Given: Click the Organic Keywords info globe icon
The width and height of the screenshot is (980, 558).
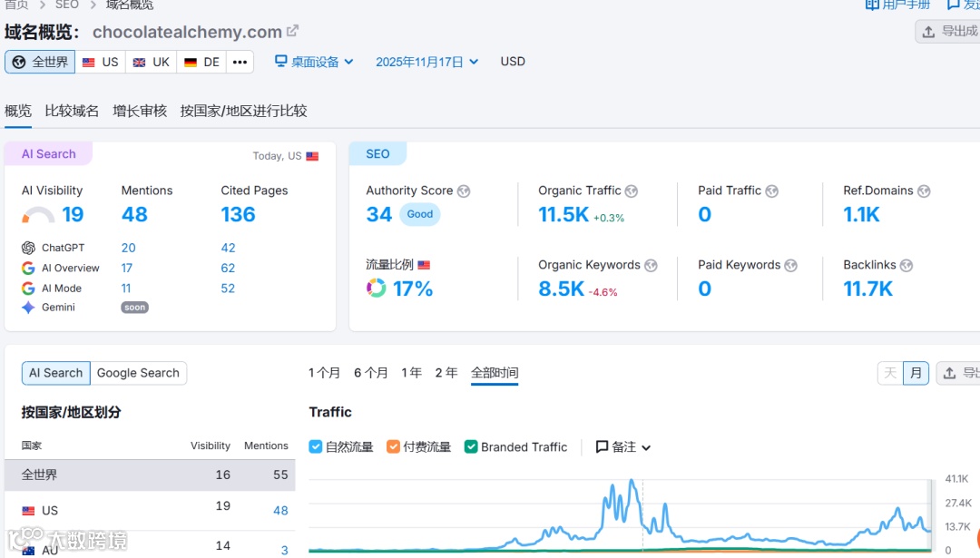Looking at the screenshot, I should click(x=651, y=266).
